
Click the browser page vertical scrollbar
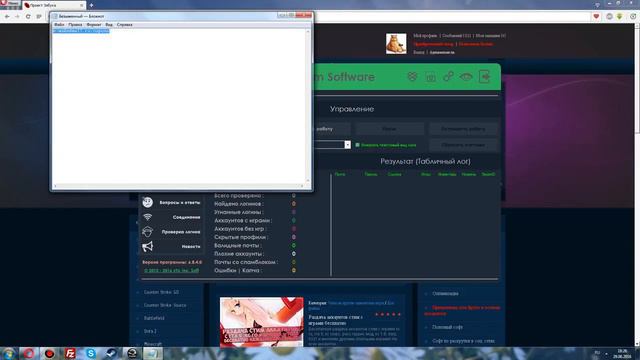click(x=636, y=184)
